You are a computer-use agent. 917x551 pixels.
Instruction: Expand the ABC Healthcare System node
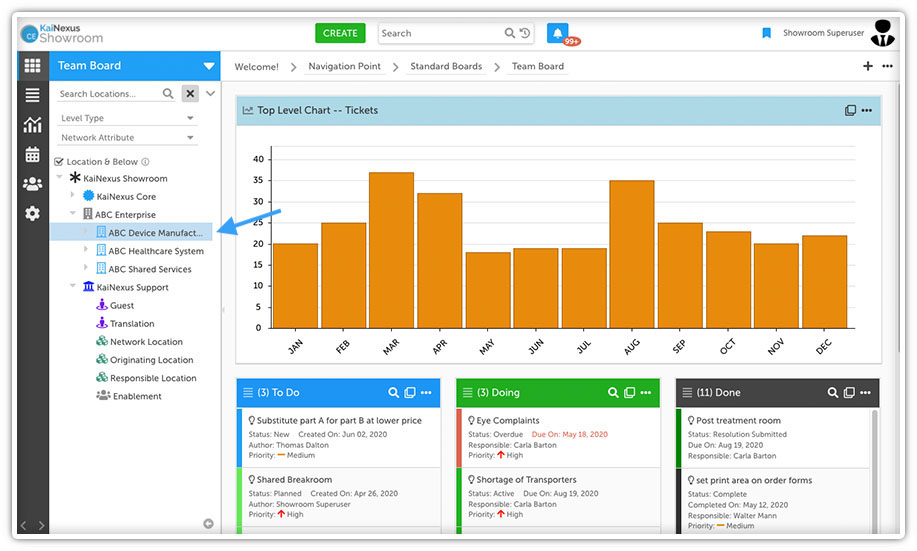pos(85,249)
